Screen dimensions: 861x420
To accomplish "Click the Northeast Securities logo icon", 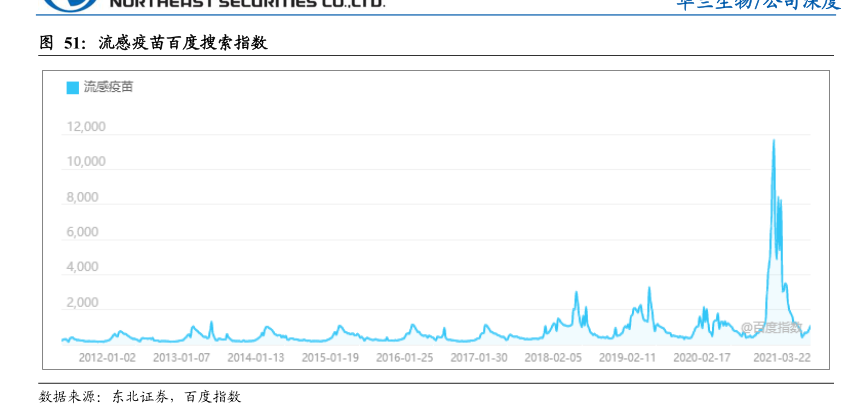I will coord(70,4).
